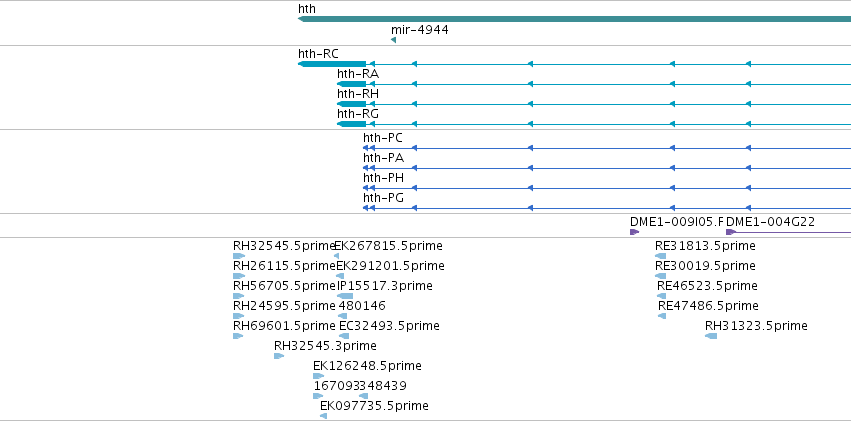Click the long teal hth gene bar
The image size is (851, 421).
pos(574,19)
